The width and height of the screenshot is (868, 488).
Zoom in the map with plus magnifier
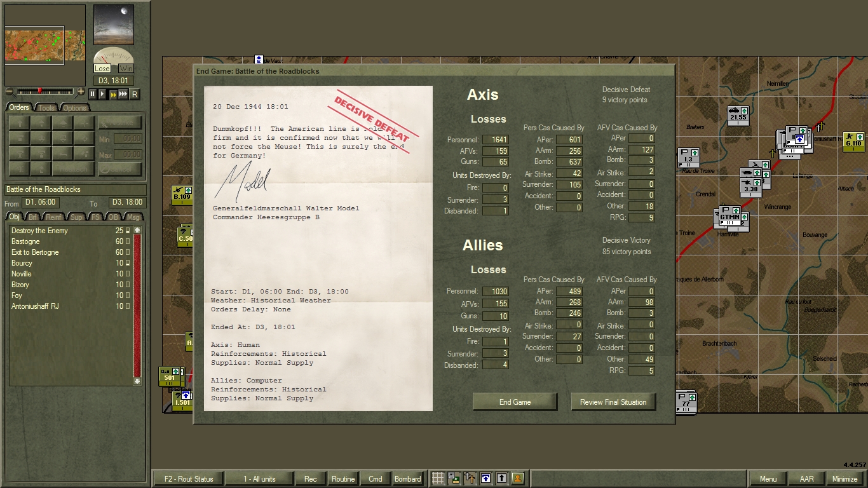coord(81,91)
